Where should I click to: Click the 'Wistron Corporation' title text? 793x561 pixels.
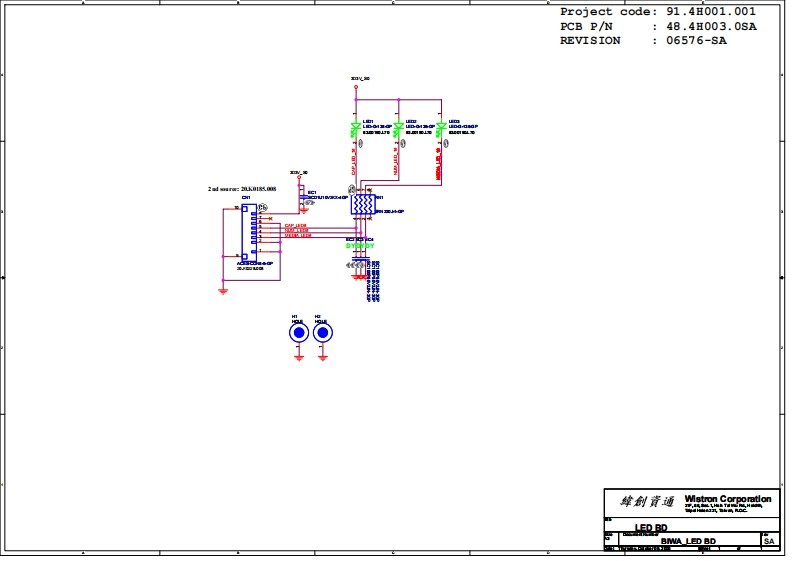[728, 499]
